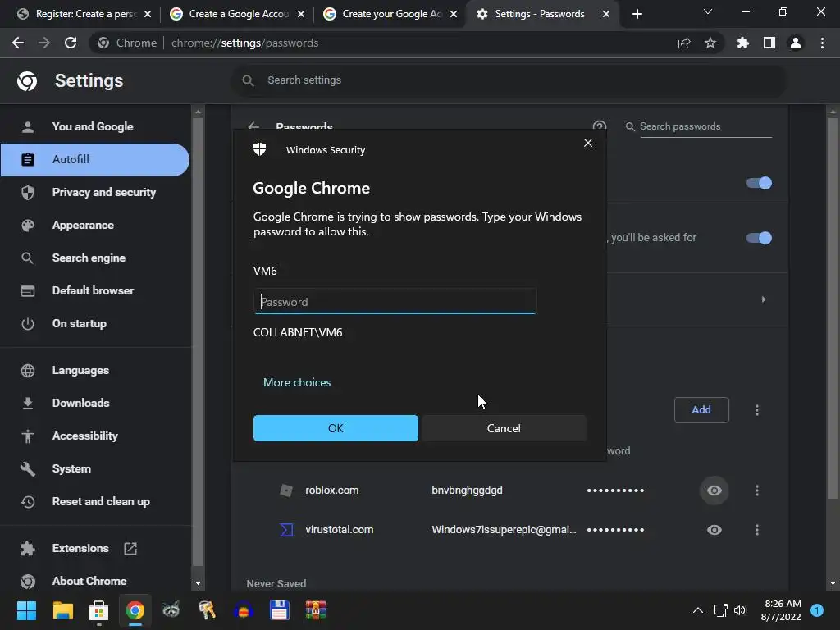Click OK in Windows Security dialog
Screen dimensions: 840x630
click(336, 428)
